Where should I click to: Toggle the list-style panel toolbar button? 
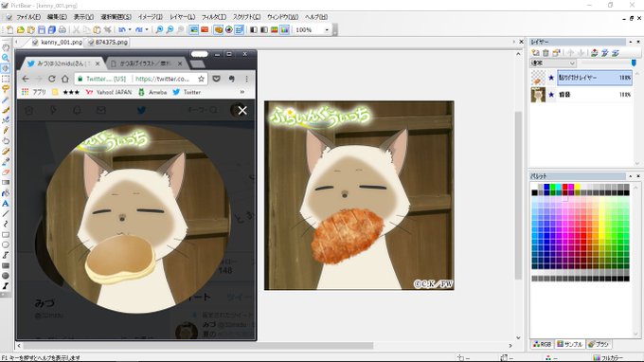click(x=239, y=29)
